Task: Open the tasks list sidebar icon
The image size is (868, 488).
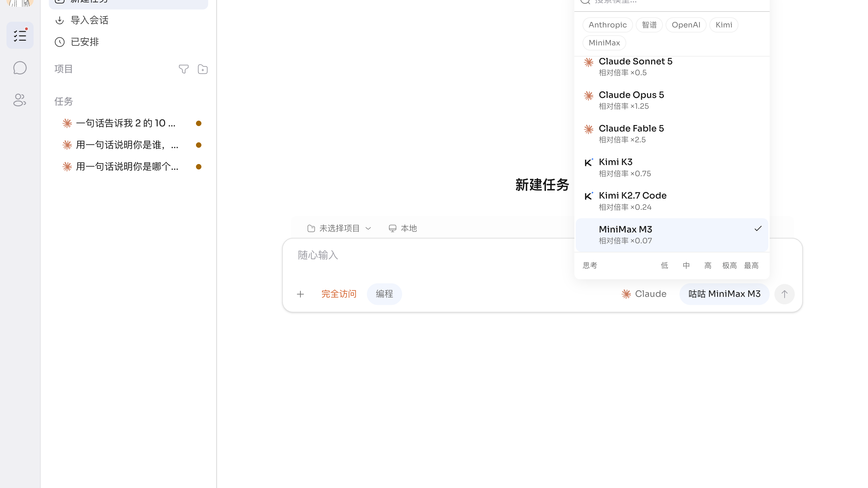Action: point(20,35)
